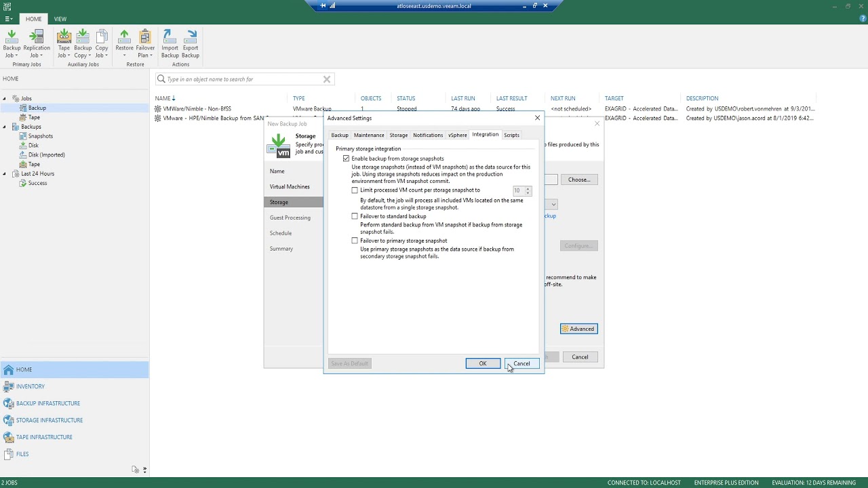
Task: Close the Advanced Settings dialog
Action: coord(537,118)
